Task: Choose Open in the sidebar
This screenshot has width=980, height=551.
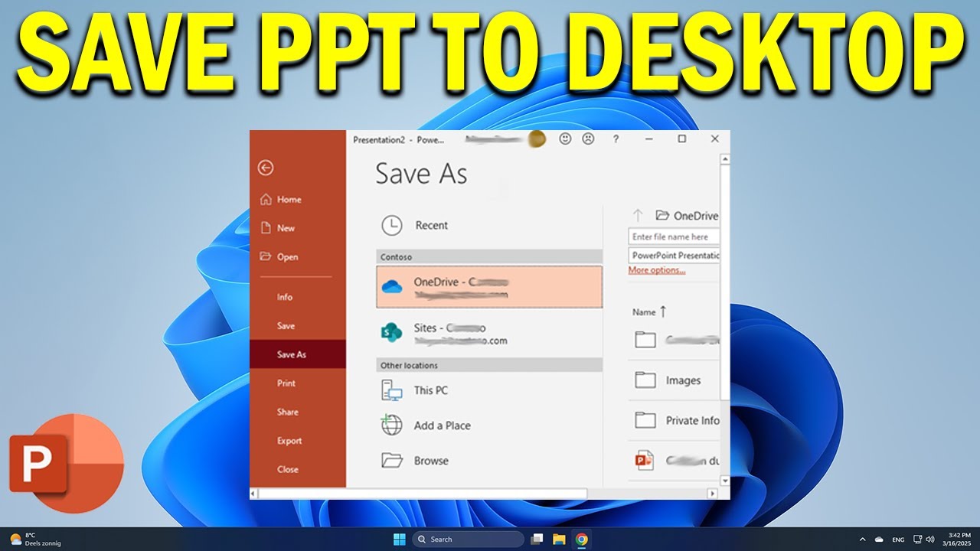Action: [279, 257]
